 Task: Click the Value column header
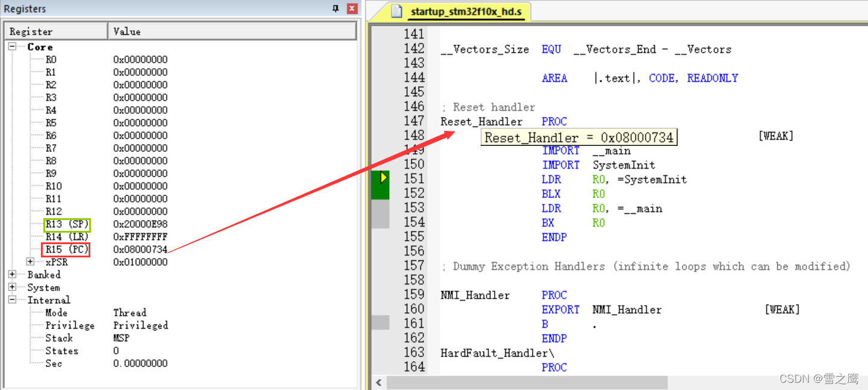click(232, 31)
